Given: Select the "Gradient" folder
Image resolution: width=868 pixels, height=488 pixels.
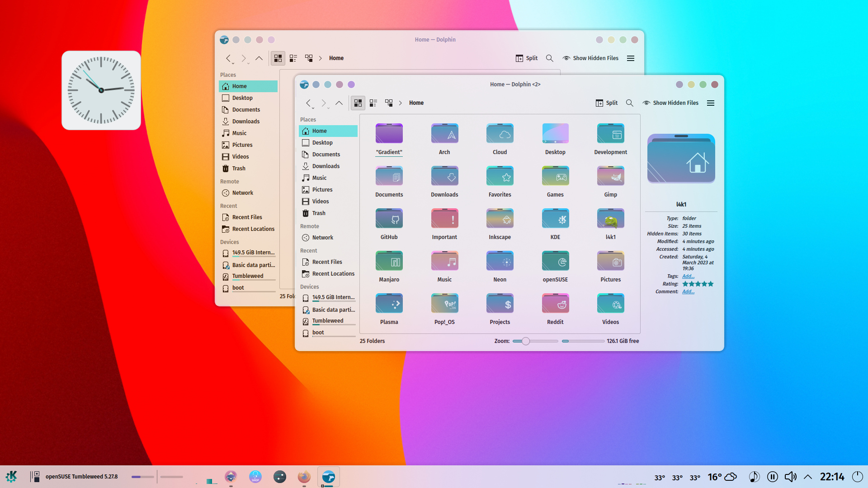Looking at the screenshot, I should pyautogui.click(x=389, y=139).
